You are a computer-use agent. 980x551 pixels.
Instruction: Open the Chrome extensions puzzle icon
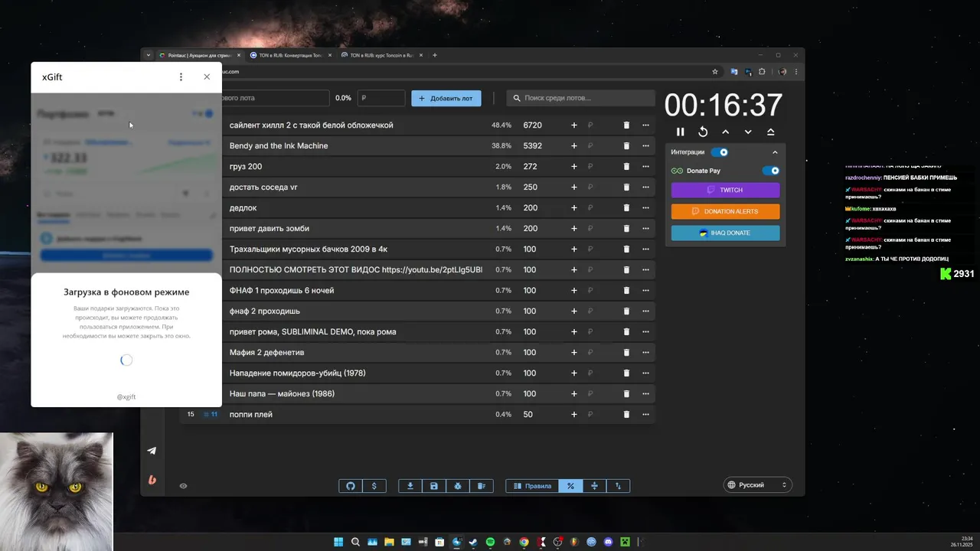point(762,72)
